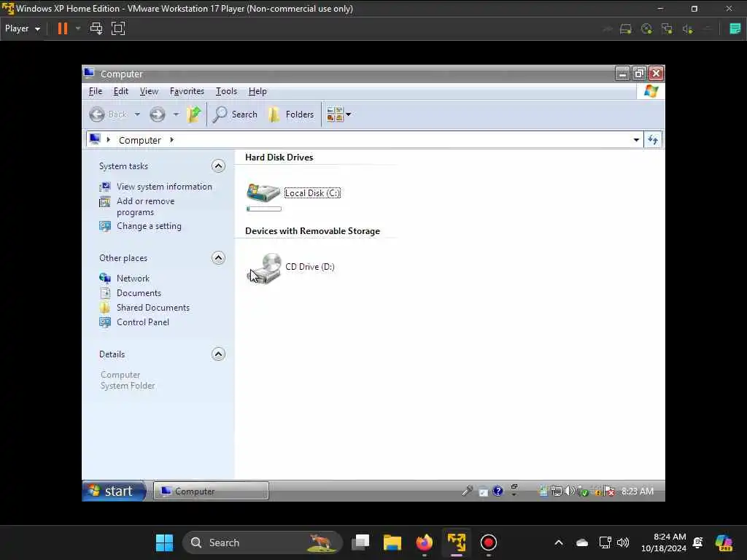
Task: Click Change a setting link
Action: click(x=149, y=226)
